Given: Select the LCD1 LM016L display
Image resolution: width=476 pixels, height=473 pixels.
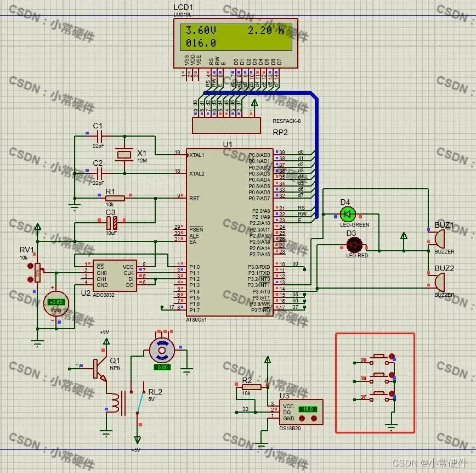Looking at the screenshot, I should [x=236, y=43].
